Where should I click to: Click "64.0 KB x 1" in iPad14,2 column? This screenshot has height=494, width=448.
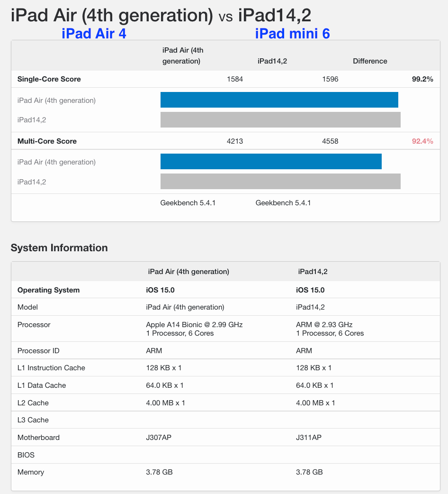(314, 385)
